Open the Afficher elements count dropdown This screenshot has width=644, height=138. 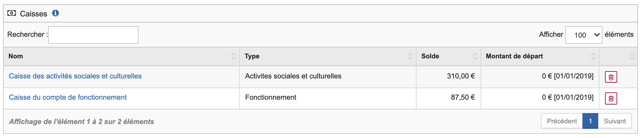tap(584, 35)
